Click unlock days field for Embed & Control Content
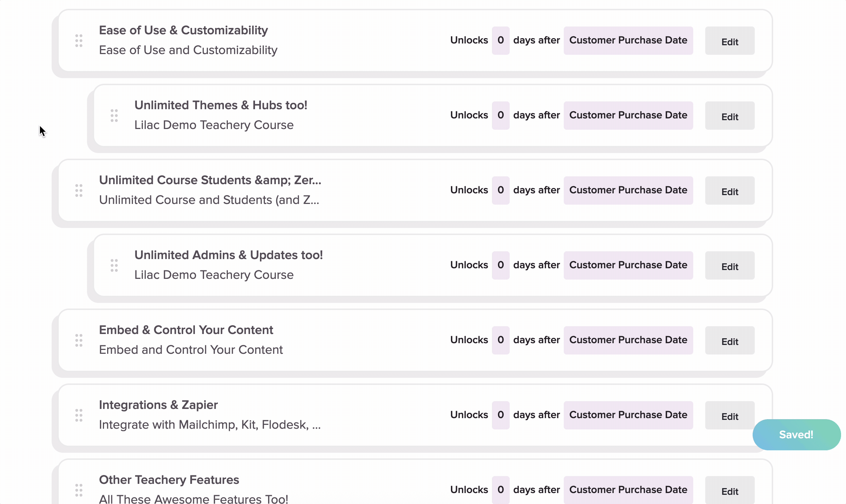Screen dimensions: 846x504 coord(500,340)
